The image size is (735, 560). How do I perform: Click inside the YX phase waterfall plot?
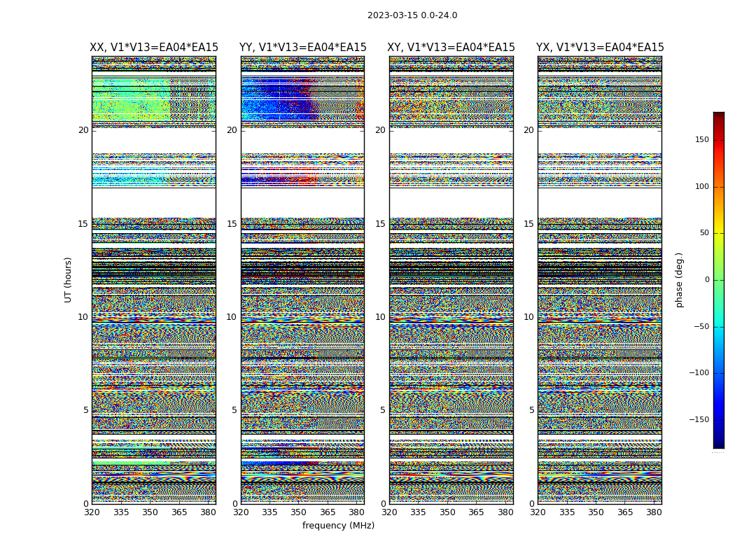(x=600, y=280)
